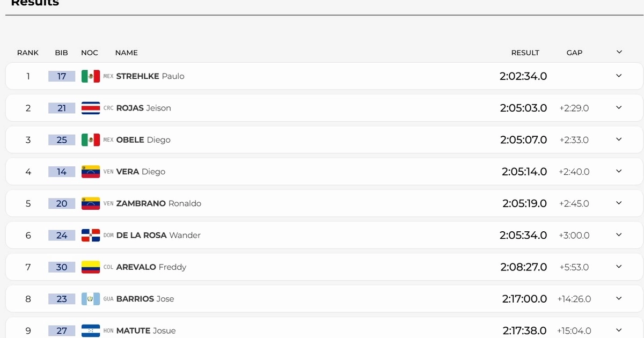Click bib number 30 badge
This screenshot has height=338, width=644.
tap(62, 267)
